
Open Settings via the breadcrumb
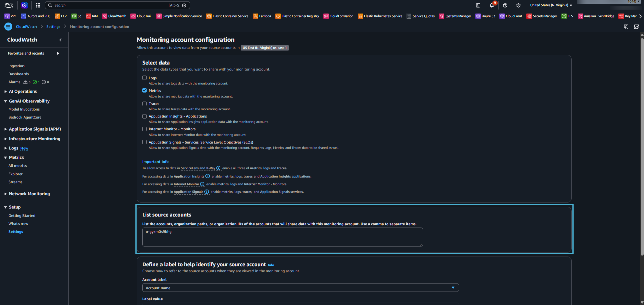click(x=53, y=26)
